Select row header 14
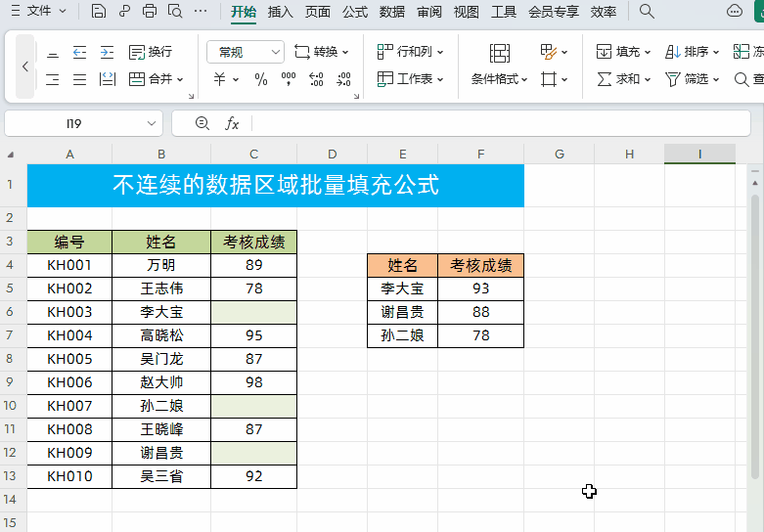 point(10,500)
